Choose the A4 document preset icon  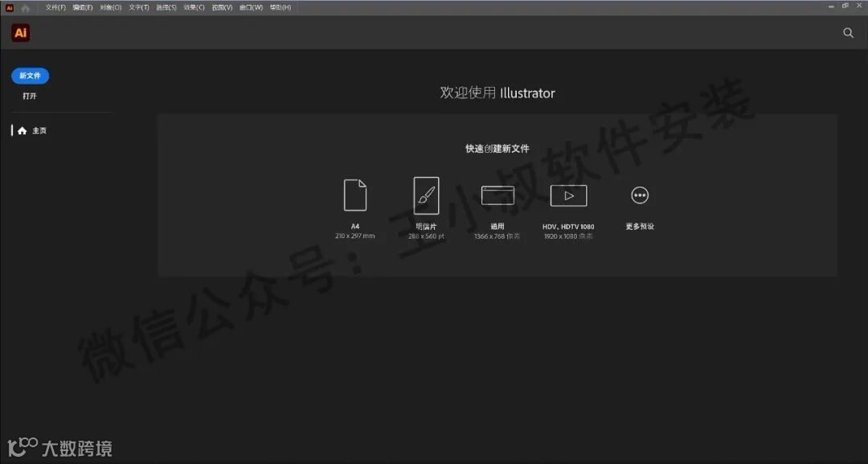pos(355,195)
